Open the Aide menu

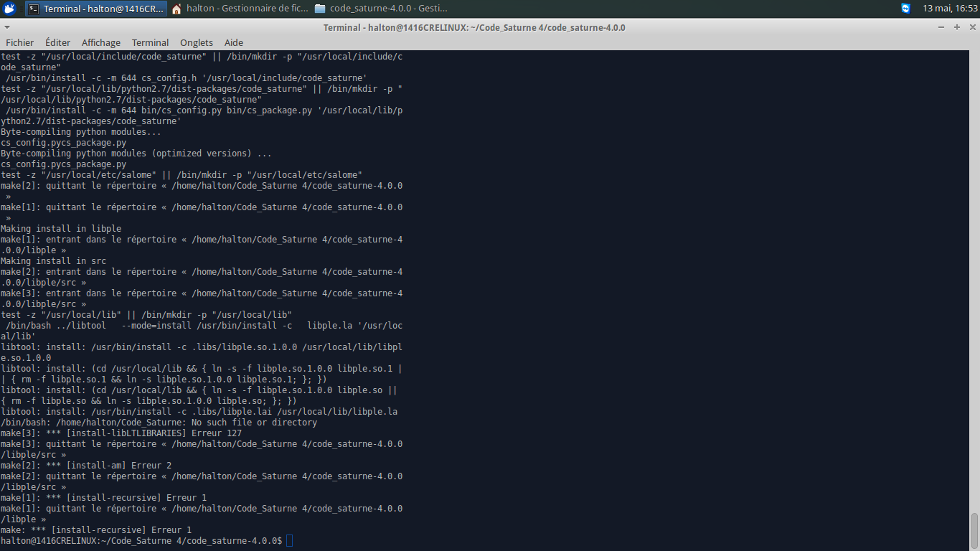pyautogui.click(x=234, y=43)
